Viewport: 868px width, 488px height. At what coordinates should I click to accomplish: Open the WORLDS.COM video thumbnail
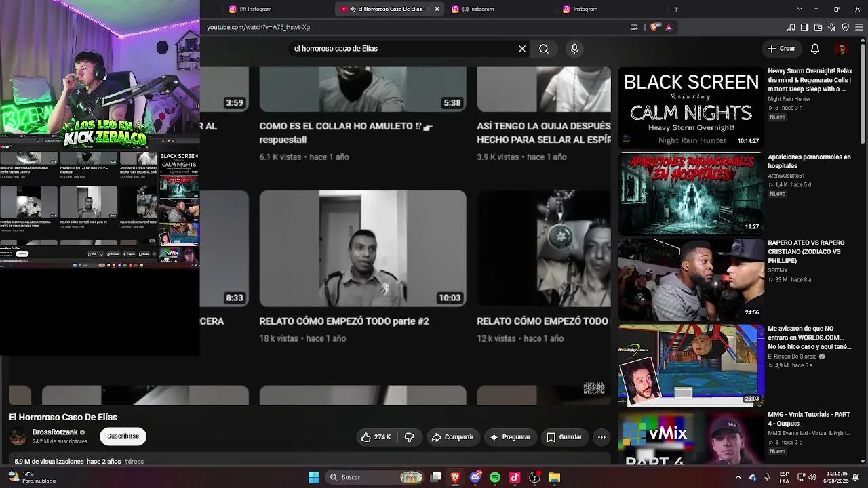tap(690, 365)
